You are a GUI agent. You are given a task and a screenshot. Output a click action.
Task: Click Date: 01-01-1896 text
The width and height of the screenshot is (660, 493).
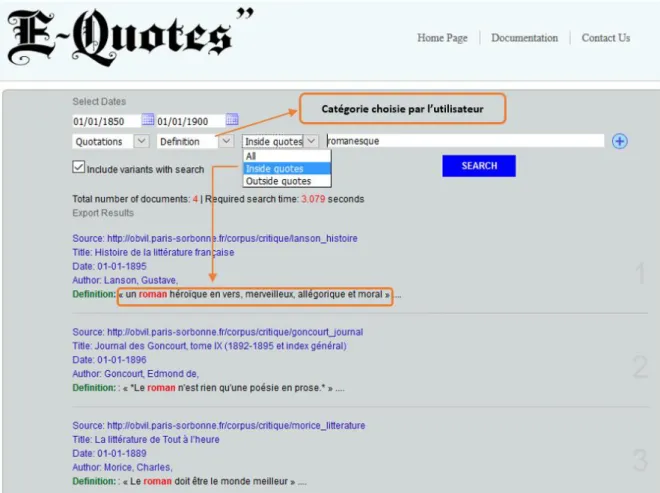click(109, 360)
